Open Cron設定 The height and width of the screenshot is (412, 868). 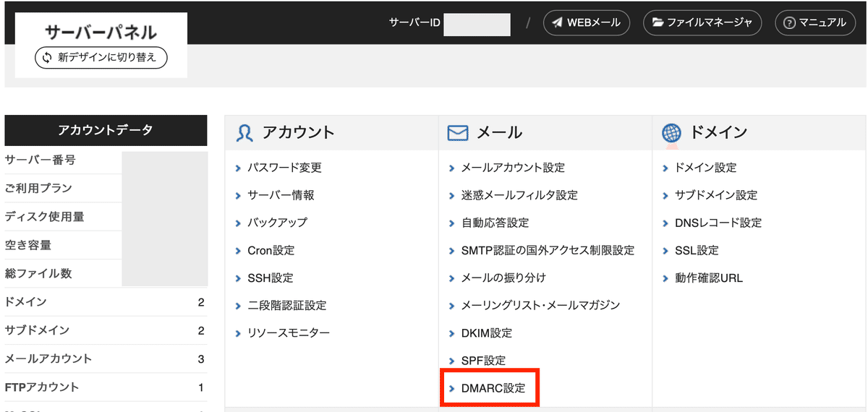point(271,250)
